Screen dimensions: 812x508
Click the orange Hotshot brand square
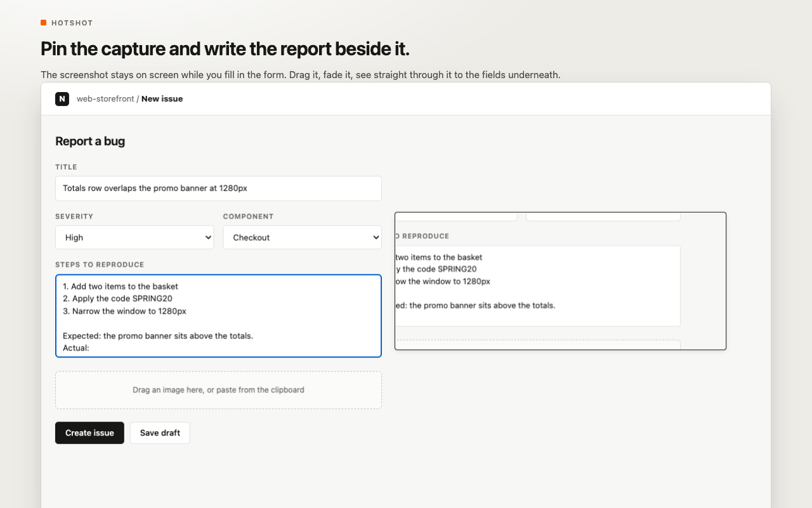(43, 23)
